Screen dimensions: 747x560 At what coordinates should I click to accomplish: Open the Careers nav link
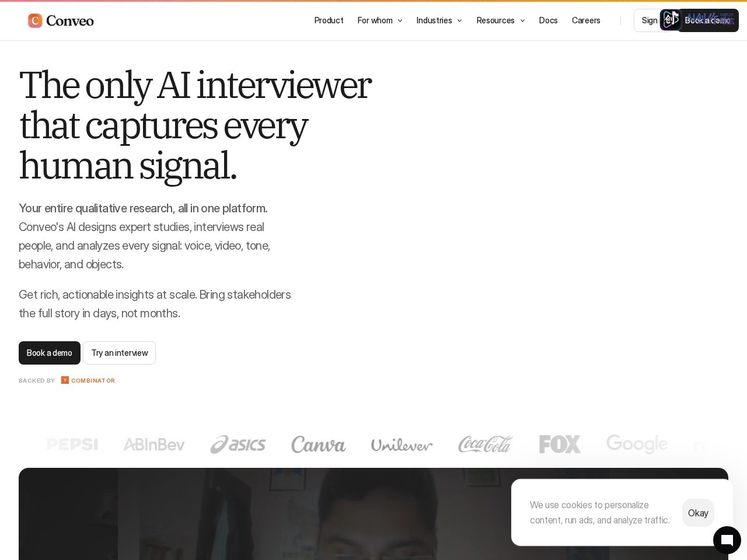click(586, 20)
